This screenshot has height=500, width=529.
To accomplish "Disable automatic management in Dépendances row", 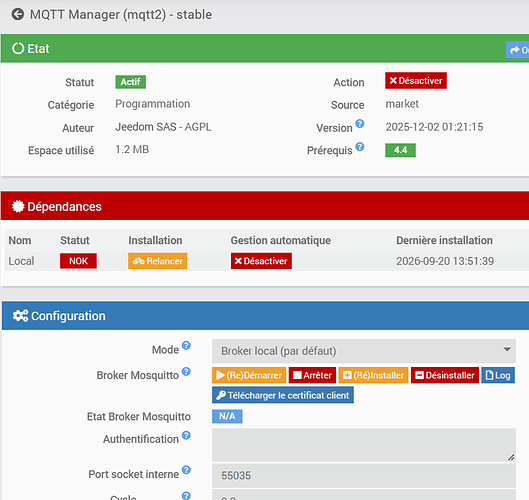I will (261, 261).
